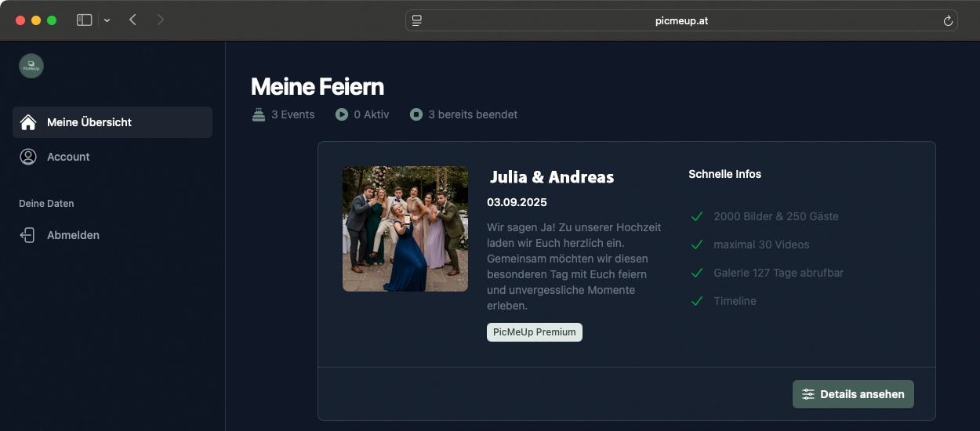Click the checkmark beside 2000 Bilder & 250 Gäste
The height and width of the screenshot is (431, 980).
[696, 216]
